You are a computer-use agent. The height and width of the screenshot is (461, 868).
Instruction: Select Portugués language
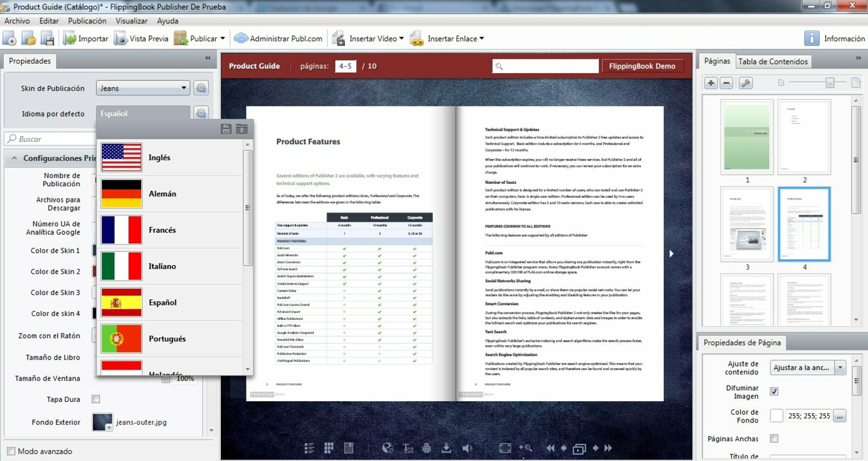[171, 339]
